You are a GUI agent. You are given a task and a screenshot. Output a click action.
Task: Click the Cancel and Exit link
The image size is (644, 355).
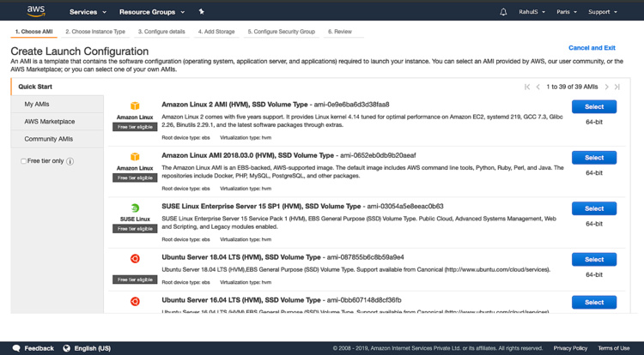pos(592,48)
